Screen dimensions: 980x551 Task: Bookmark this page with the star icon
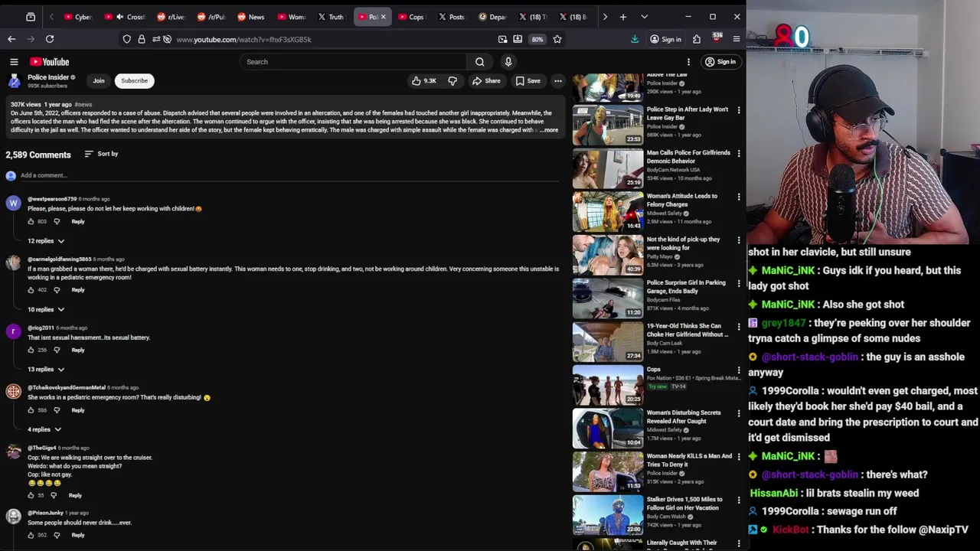(x=557, y=39)
